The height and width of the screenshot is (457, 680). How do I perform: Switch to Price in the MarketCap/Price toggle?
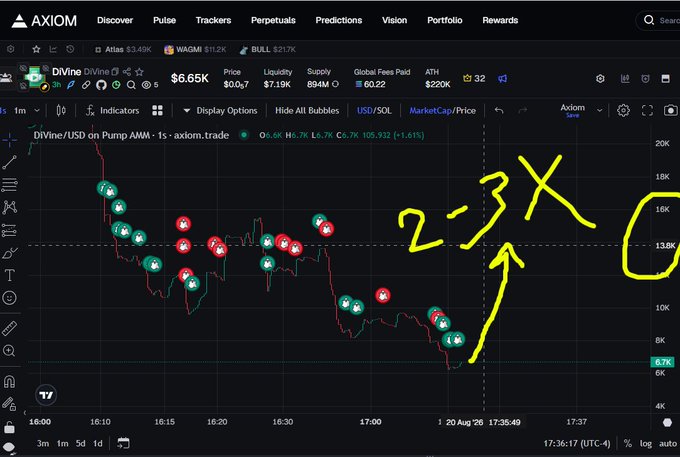click(466, 111)
